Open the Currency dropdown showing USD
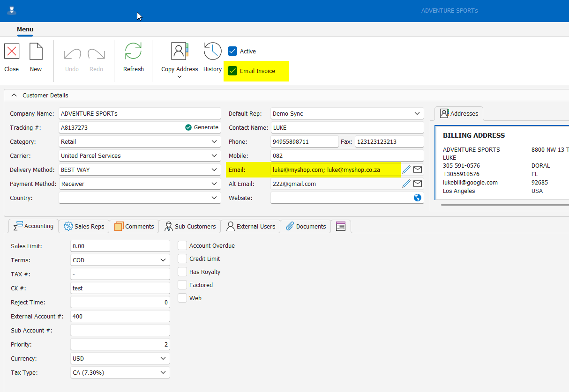Viewport: 569px width, 392px height. coord(163,358)
